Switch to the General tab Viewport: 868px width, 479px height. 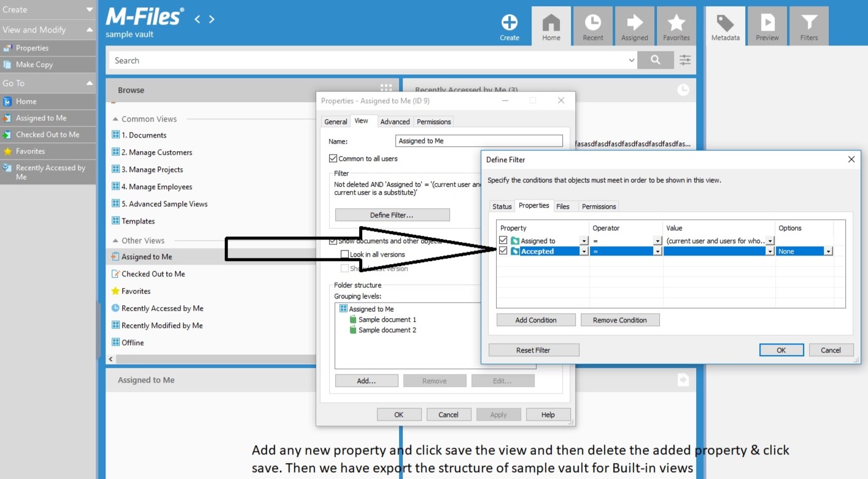pyautogui.click(x=336, y=122)
